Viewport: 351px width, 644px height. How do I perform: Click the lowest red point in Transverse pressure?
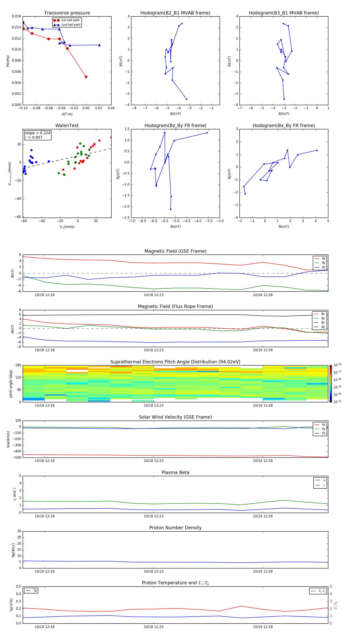86,77
